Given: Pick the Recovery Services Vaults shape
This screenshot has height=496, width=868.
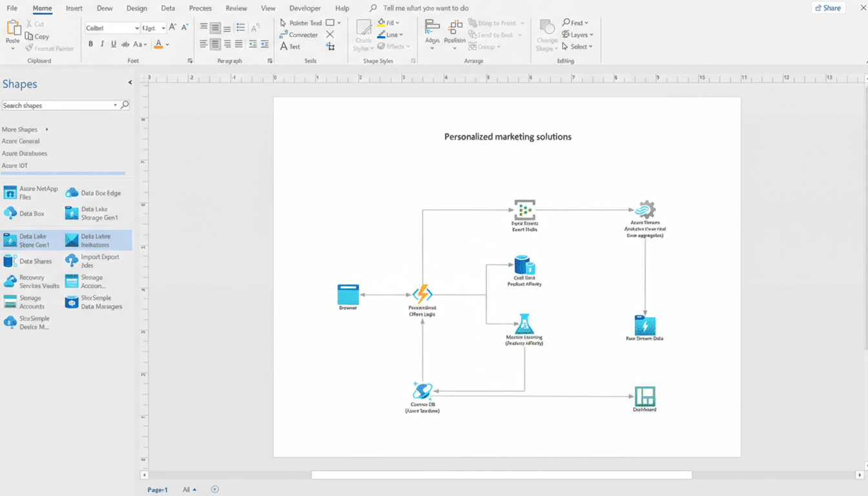Looking at the screenshot, I should [x=31, y=282].
